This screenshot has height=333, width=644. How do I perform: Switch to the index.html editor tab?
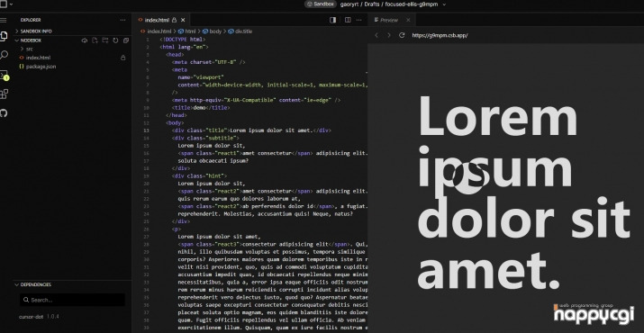[157, 20]
